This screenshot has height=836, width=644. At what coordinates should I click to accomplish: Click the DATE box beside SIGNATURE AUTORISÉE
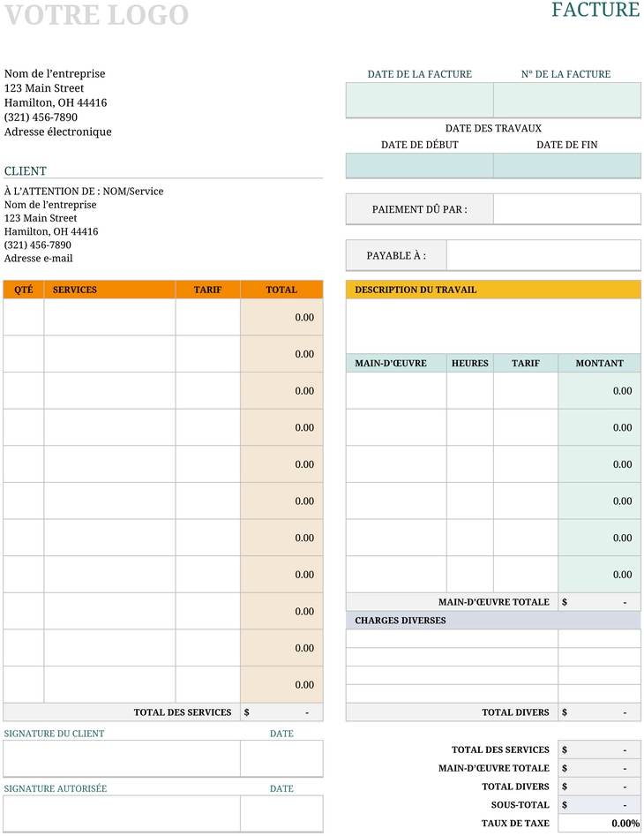pos(281,814)
